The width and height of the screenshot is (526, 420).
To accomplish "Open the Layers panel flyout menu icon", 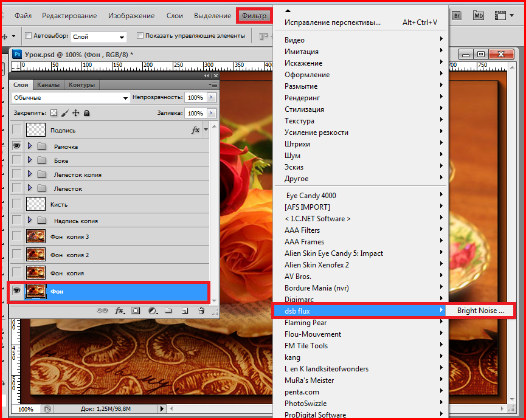I will (x=213, y=84).
